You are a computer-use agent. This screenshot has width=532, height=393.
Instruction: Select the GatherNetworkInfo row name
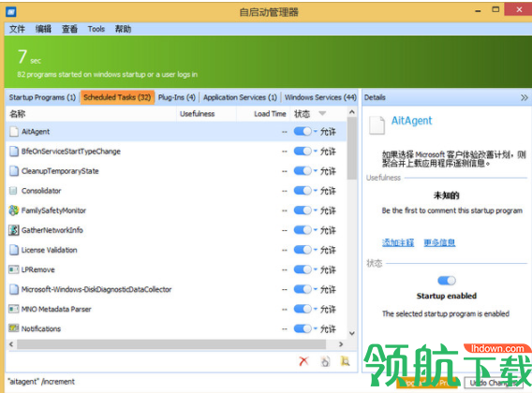click(52, 230)
